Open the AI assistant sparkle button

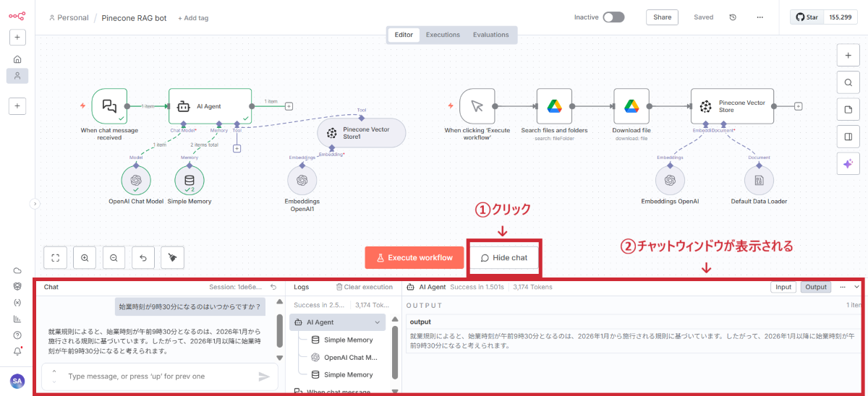tap(848, 164)
